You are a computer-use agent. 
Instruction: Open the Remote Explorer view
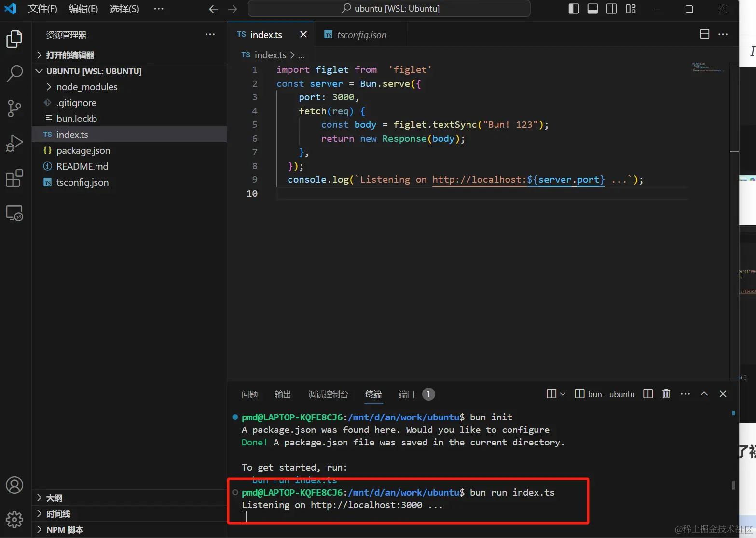coord(14,213)
